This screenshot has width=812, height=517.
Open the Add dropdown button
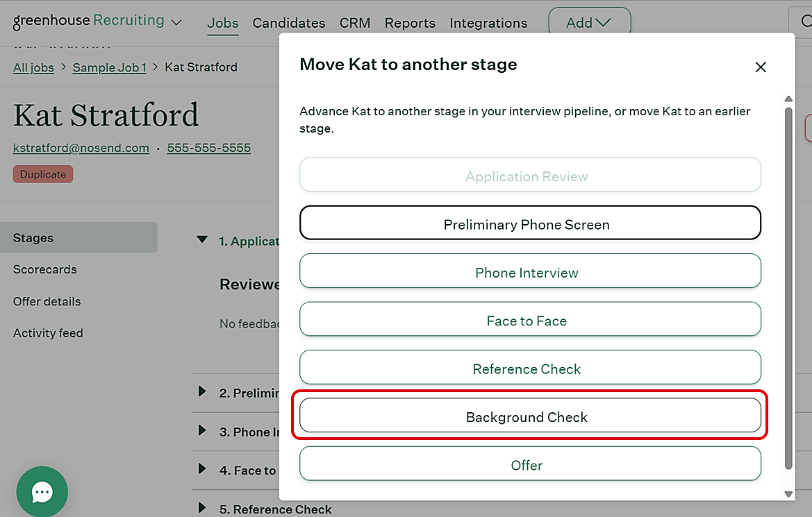tap(589, 22)
